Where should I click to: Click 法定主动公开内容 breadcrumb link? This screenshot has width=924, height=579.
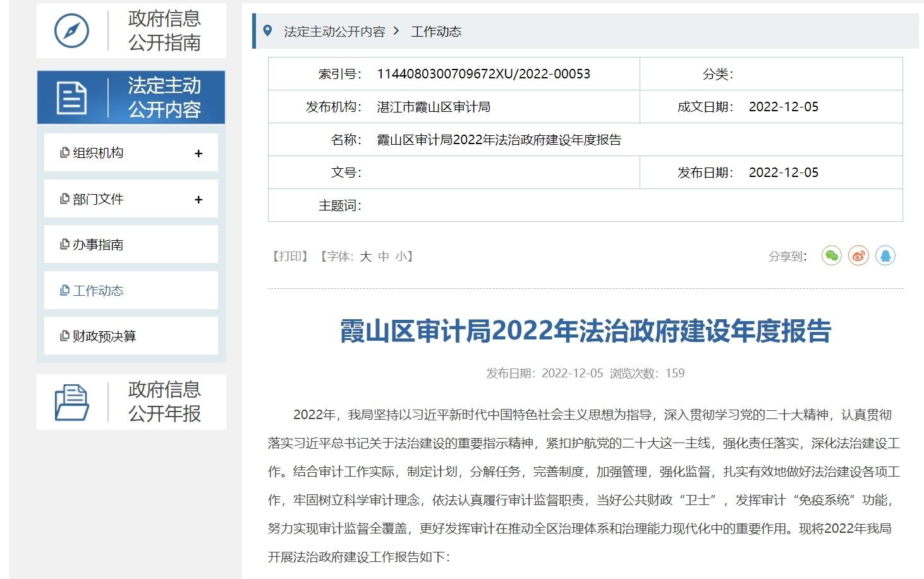pos(334,31)
